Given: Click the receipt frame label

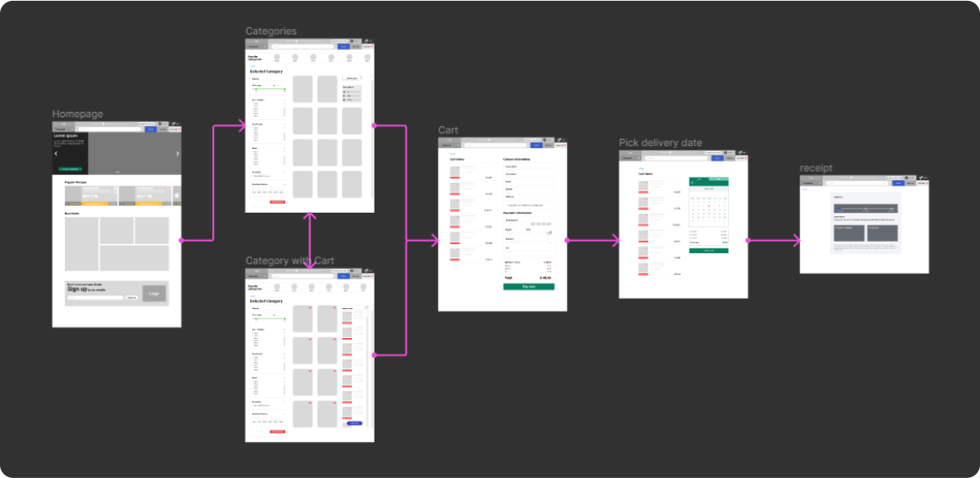Looking at the screenshot, I should pos(815,168).
